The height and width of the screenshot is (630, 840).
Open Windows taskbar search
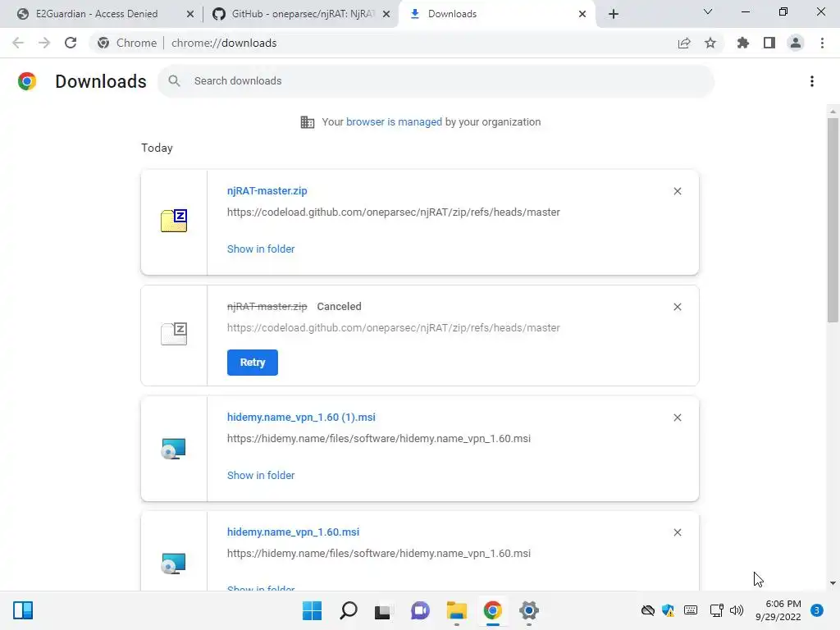[348, 610]
